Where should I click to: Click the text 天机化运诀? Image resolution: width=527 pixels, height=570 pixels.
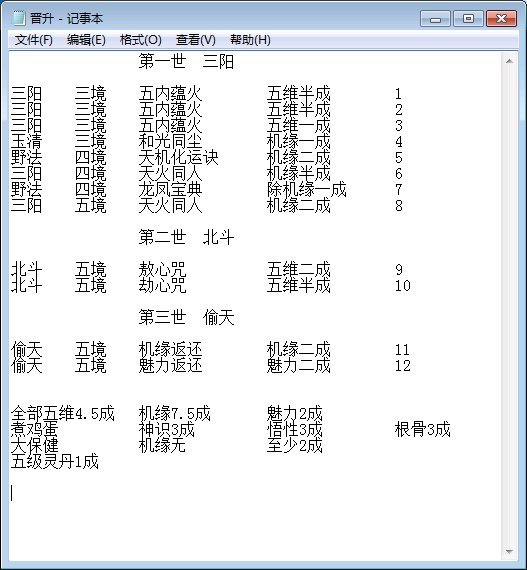(x=178, y=157)
